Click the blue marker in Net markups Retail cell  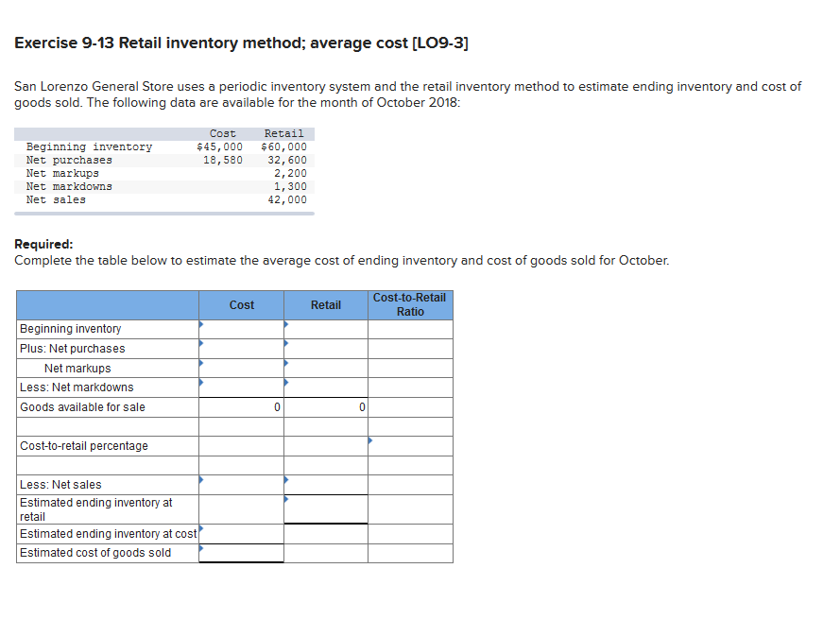tap(285, 364)
